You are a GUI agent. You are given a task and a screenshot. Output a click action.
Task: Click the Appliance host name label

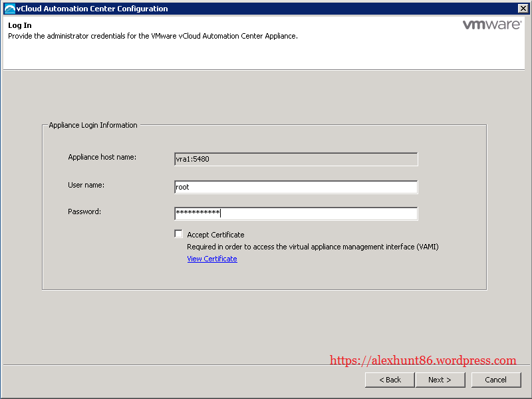(102, 157)
